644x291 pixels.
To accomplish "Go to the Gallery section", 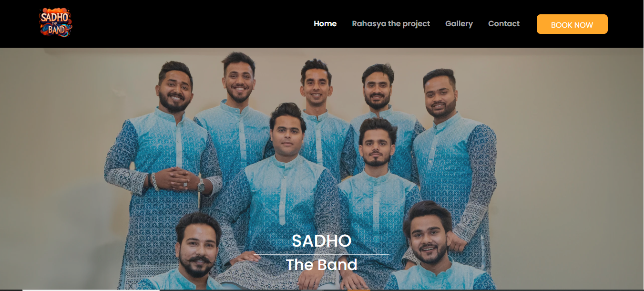I will (459, 23).
